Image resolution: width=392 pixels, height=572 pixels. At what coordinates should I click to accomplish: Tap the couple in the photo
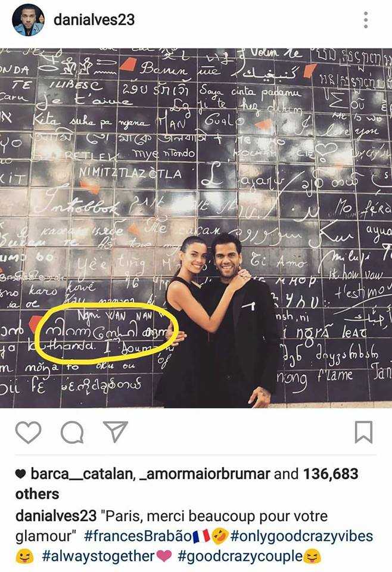click(217, 321)
